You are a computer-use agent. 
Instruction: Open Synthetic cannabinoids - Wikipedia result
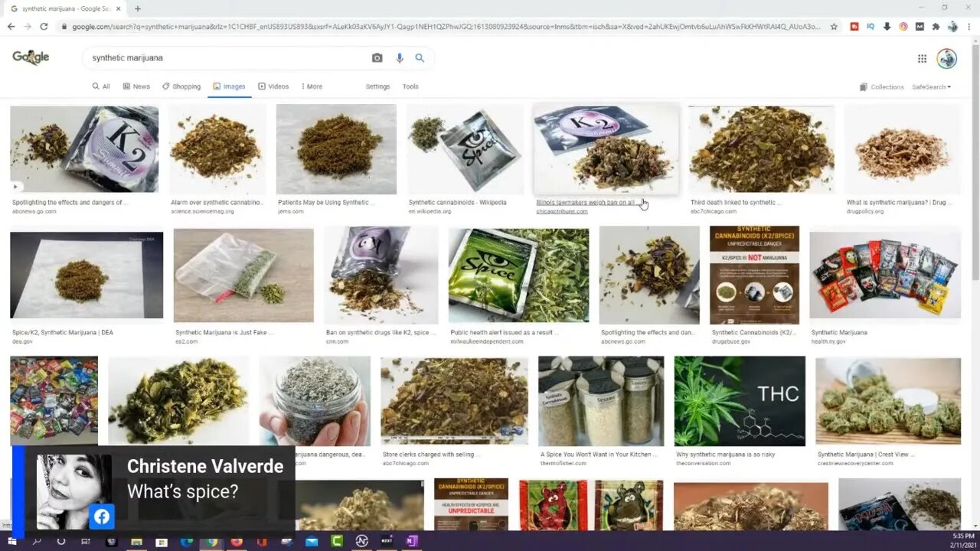(457, 202)
